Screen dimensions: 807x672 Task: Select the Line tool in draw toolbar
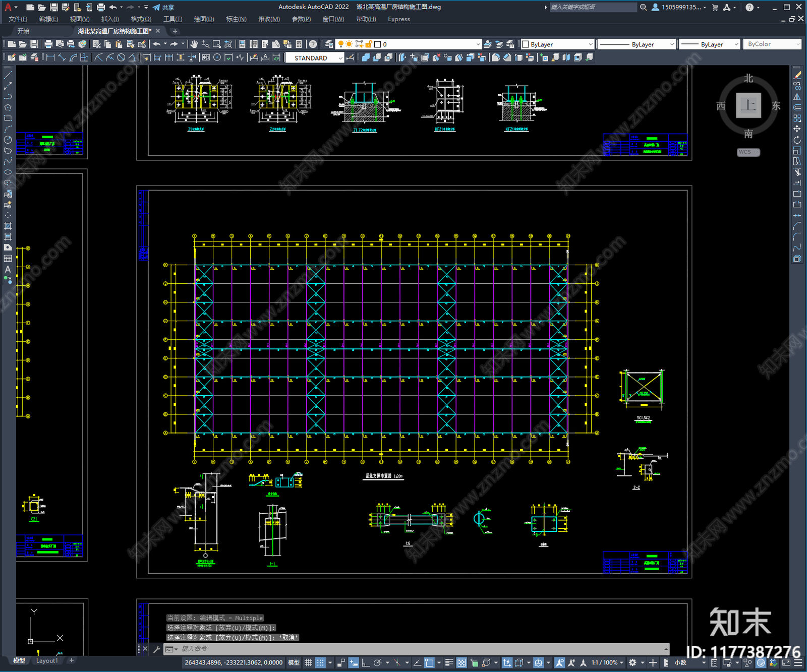(8, 75)
